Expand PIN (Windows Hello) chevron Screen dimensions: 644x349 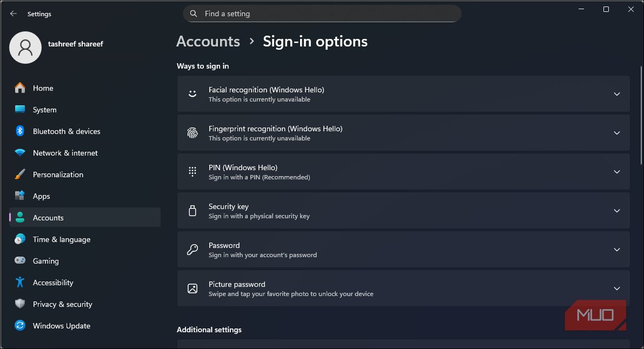click(x=616, y=172)
